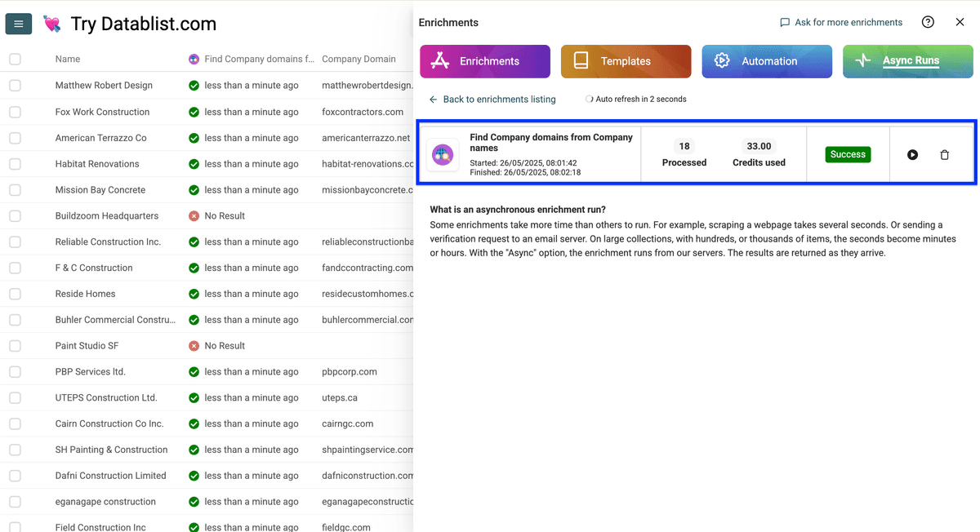Delete the async run with trash icon
Viewport: 980px width, 532px height.
945,155
